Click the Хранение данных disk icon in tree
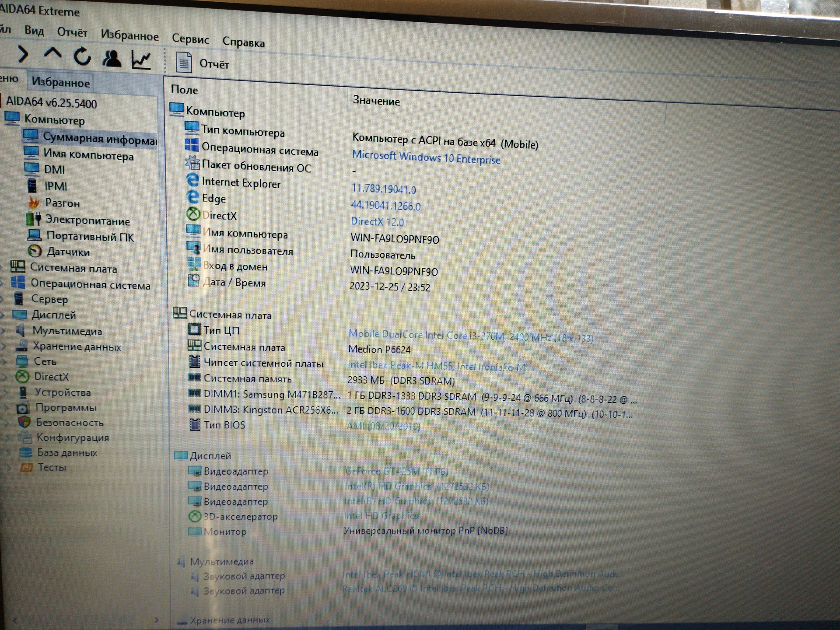Viewport: 840px width, 630px height. (21, 346)
